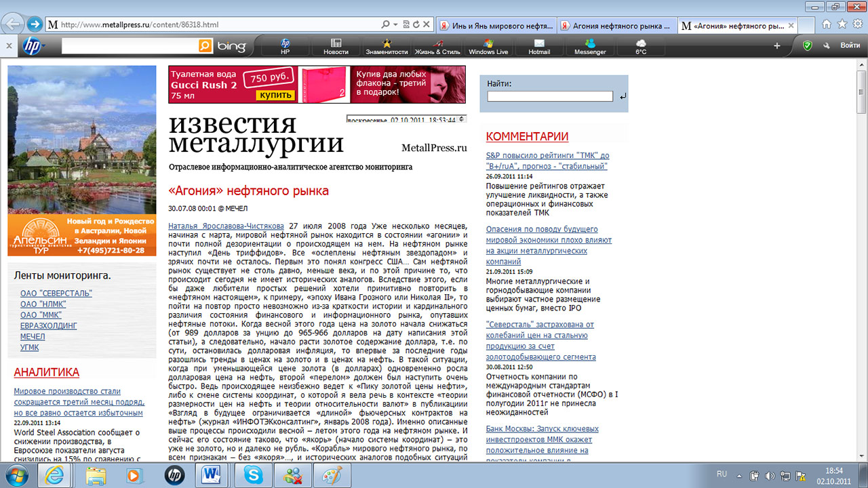Click the Bing toolbar search field
868x488 pixels.
(x=129, y=46)
